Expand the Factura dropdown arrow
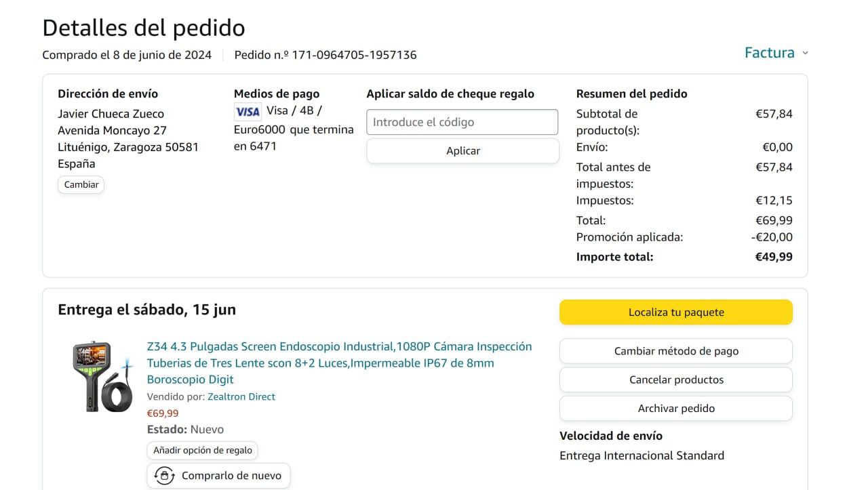 805,53
